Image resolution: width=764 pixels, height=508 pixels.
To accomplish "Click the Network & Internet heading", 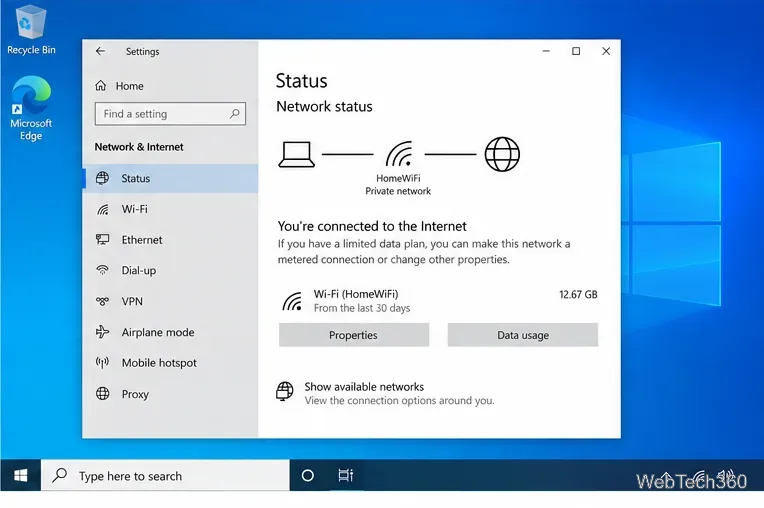I will [139, 147].
